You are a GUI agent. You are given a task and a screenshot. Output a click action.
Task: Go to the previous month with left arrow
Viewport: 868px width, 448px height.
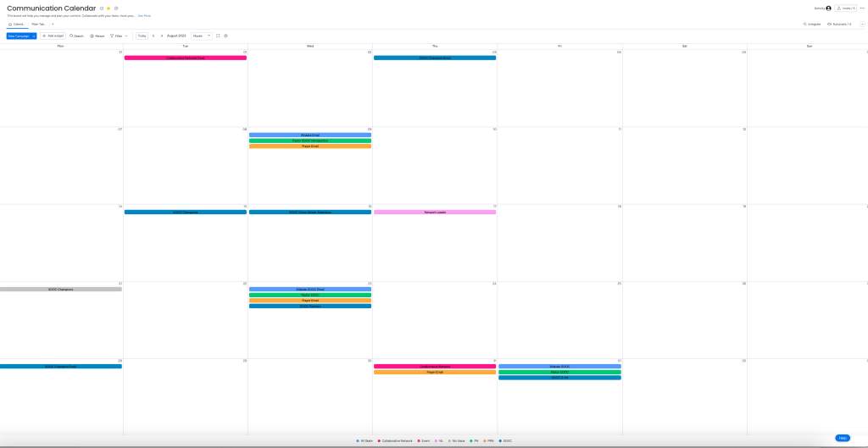coord(153,36)
